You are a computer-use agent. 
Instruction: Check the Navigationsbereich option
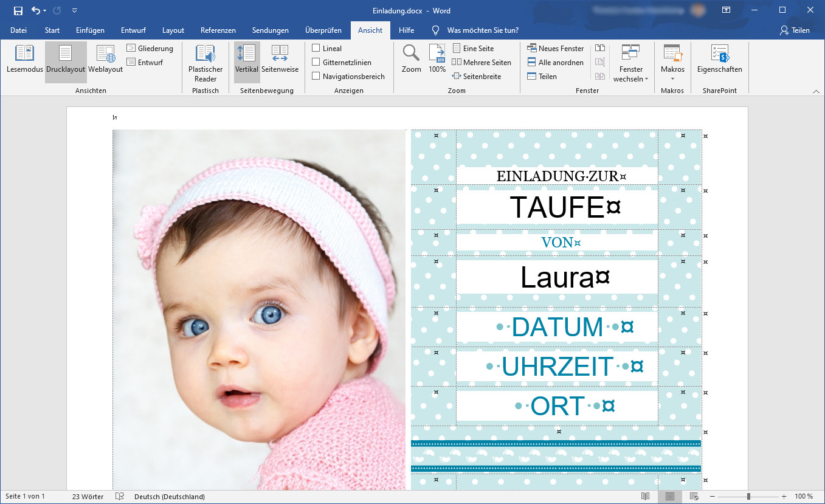pyautogui.click(x=316, y=76)
